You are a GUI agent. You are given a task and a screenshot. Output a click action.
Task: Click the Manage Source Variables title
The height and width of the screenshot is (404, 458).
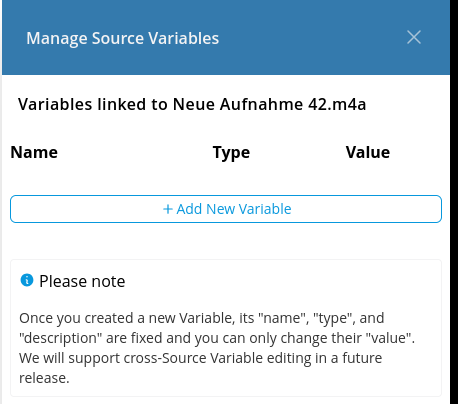(123, 38)
